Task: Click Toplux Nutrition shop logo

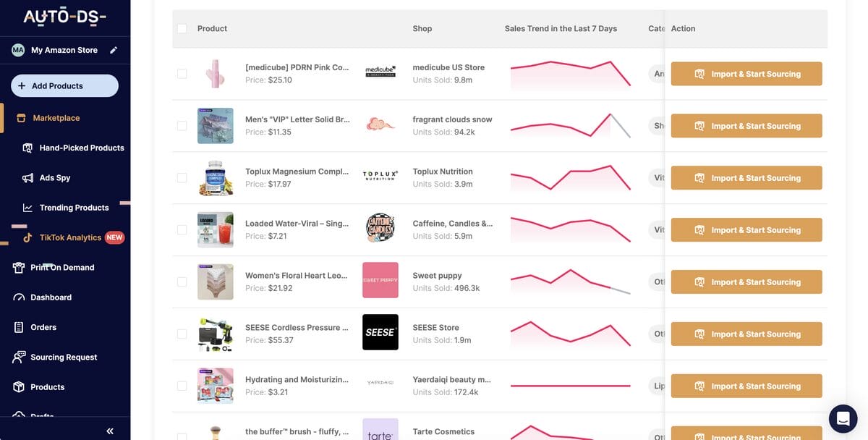Action: coord(380,176)
